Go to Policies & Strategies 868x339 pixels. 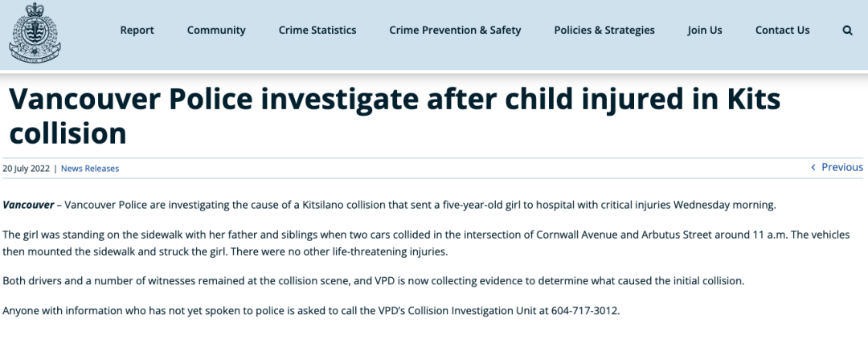(x=604, y=31)
